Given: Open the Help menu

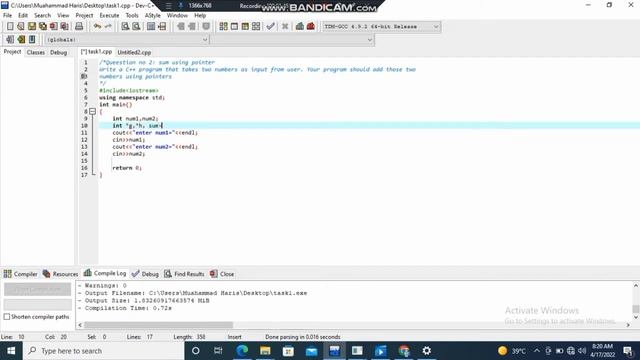Looking at the screenshot, I should [200, 16].
